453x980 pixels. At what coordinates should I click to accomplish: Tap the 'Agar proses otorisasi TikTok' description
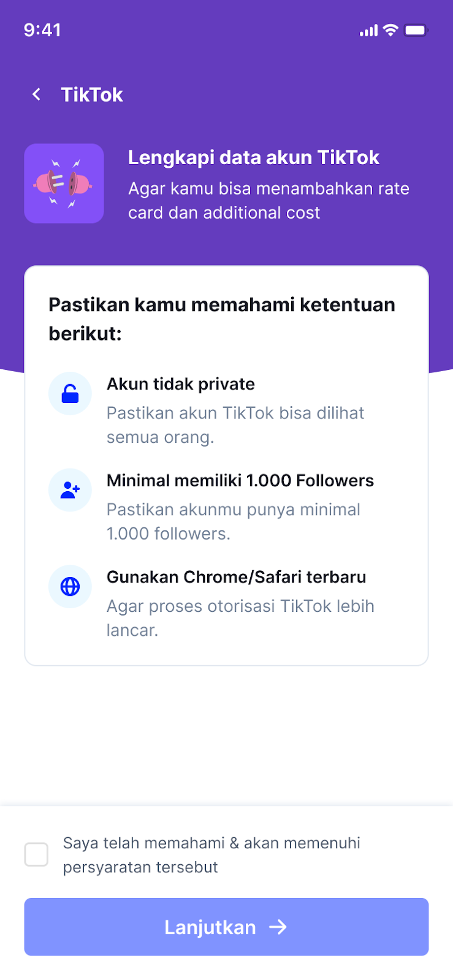coord(240,618)
